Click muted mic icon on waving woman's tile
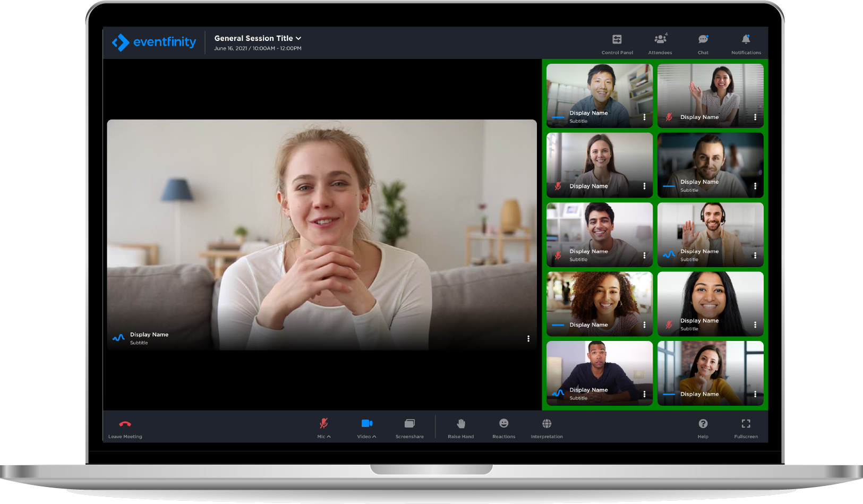This screenshot has height=504, width=863. pos(669,117)
